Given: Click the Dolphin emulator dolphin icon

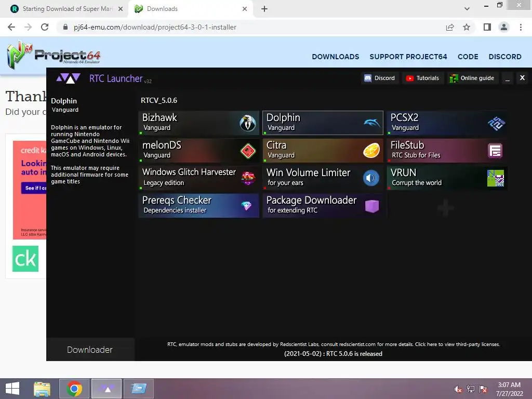Looking at the screenshot, I should [371, 123].
